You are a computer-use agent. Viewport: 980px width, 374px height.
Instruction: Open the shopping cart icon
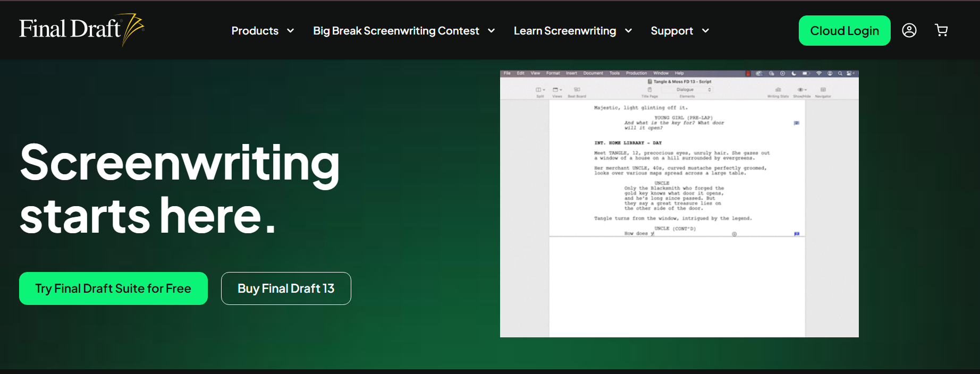[x=941, y=30]
